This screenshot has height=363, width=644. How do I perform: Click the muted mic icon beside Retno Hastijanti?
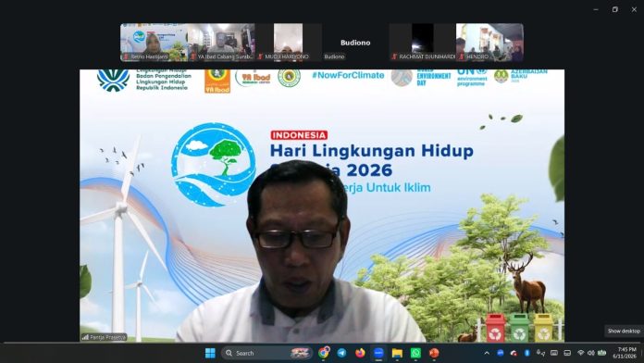(126, 56)
